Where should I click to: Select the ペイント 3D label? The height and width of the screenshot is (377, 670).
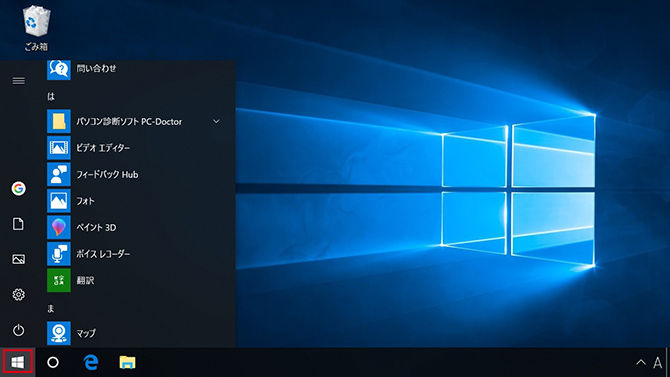point(96,227)
